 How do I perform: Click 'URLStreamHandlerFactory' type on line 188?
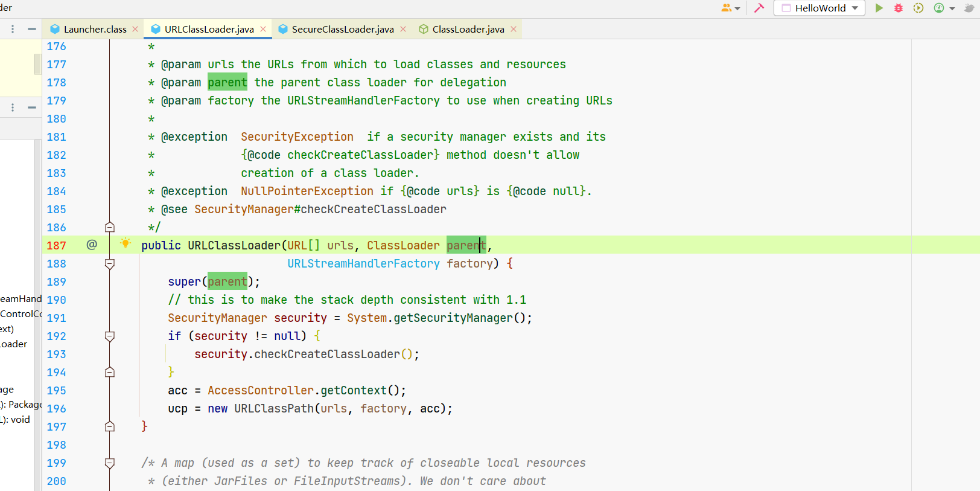pos(364,263)
